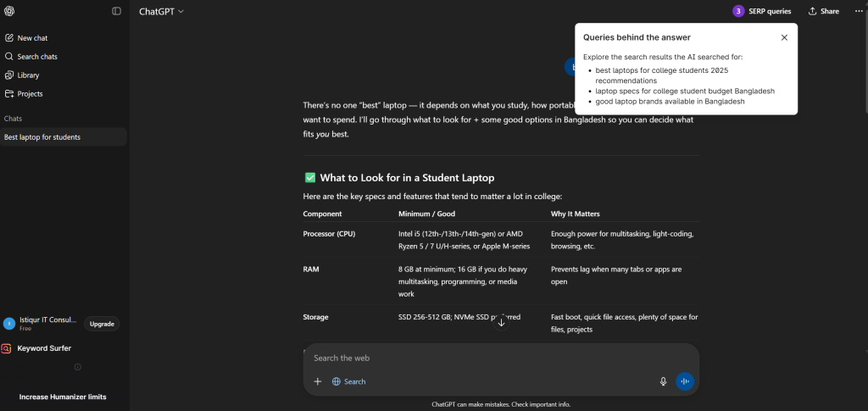868x411 pixels.
Task: Click the Share button
Action: (x=824, y=11)
